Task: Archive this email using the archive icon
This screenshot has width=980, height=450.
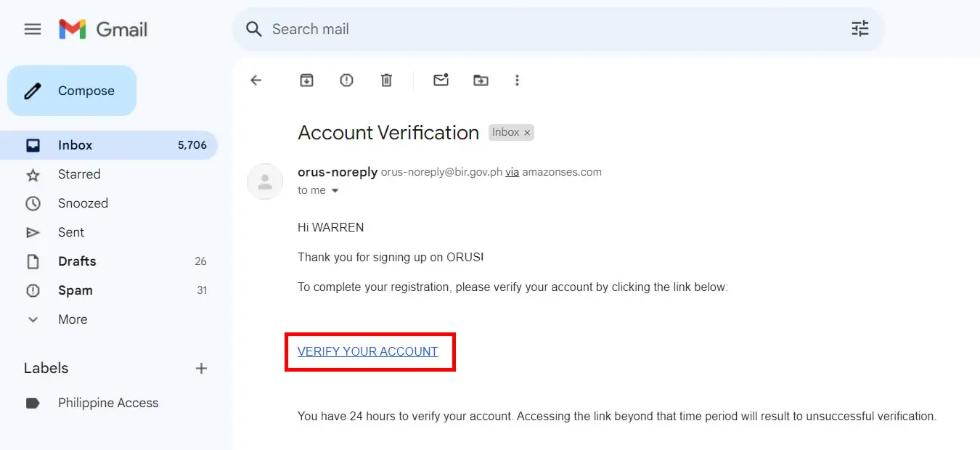Action: point(306,80)
